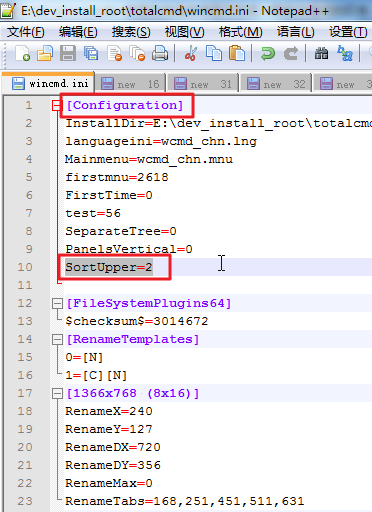Copy selection using the Copy icon
The width and height of the screenshot is (372, 512).
214,53
